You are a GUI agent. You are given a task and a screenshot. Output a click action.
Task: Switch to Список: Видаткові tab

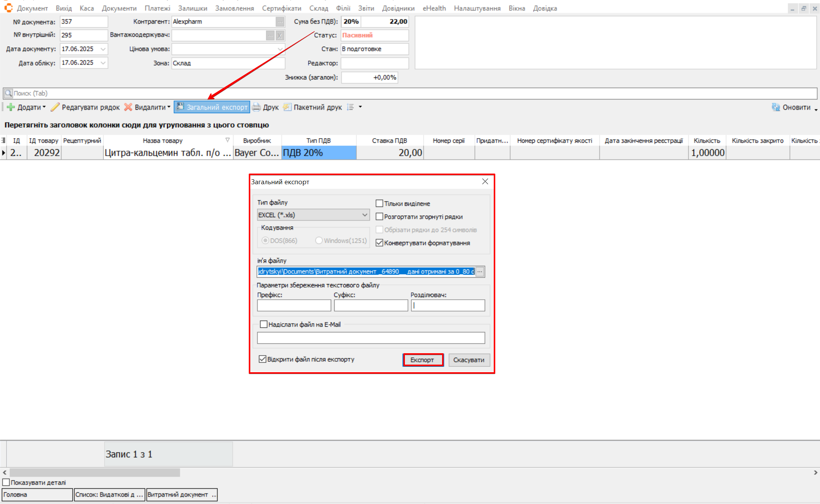109,495
